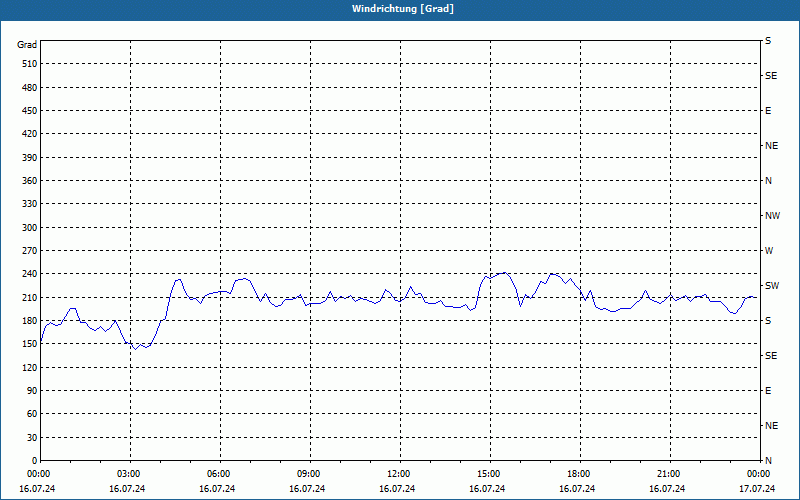Screen dimensions: 800x500
Task: Select the 0 y-axis value
Action: click(35, 461)
